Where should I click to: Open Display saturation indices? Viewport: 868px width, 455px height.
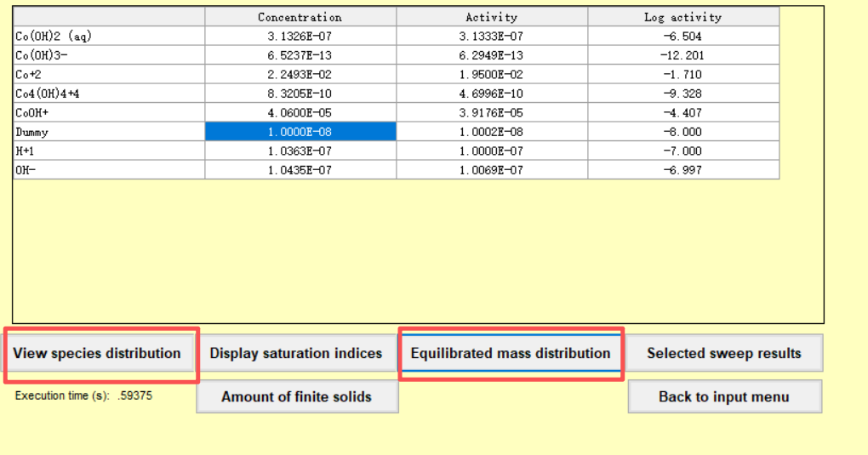click(x=296, y=354)
